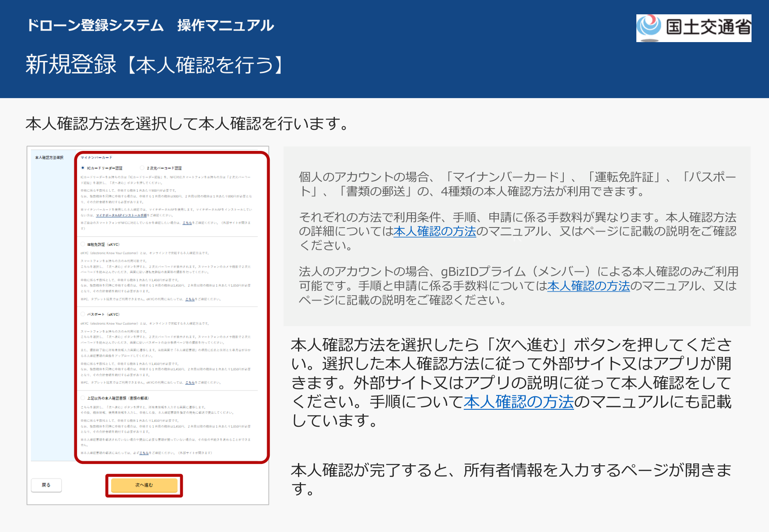Open the こちら link about mailing 本人確認書類
769x532 pixels.
point(144,453)
